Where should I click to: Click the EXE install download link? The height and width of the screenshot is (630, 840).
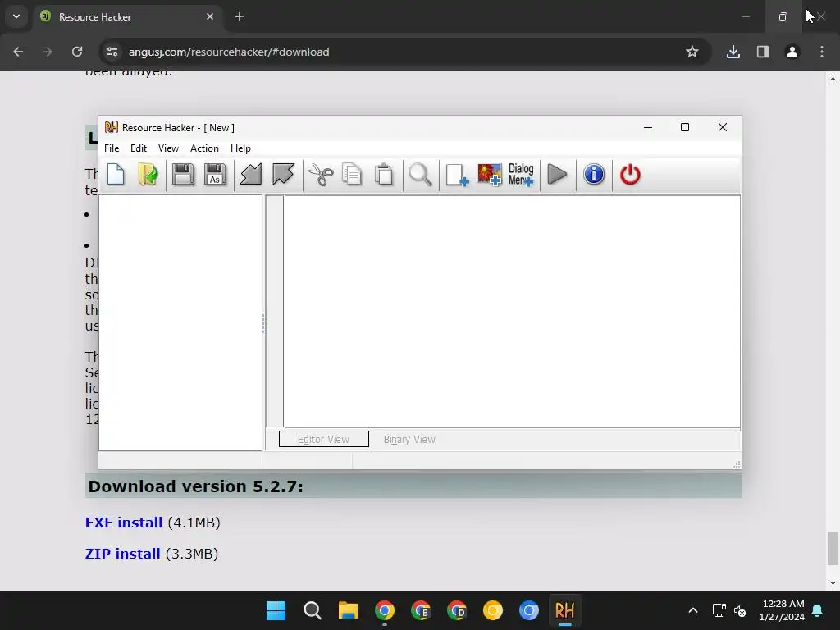click(124, 523)
